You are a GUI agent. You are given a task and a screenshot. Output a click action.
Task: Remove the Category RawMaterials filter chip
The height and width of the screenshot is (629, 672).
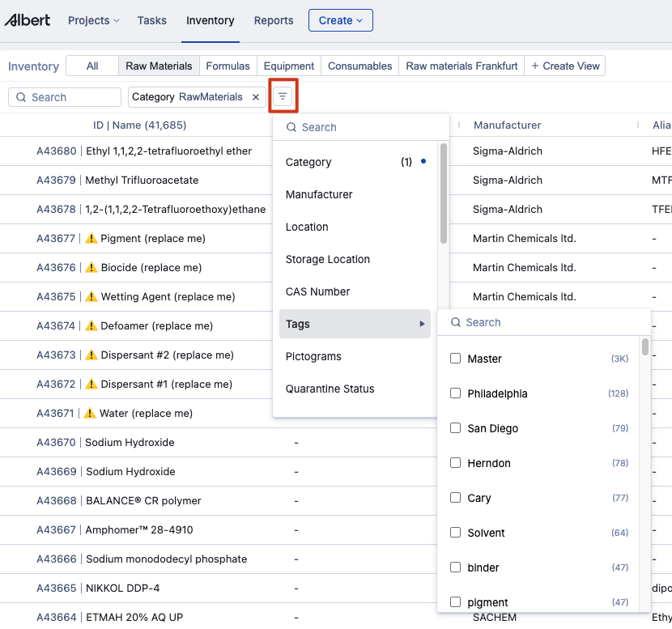click(x=256, y=97)
